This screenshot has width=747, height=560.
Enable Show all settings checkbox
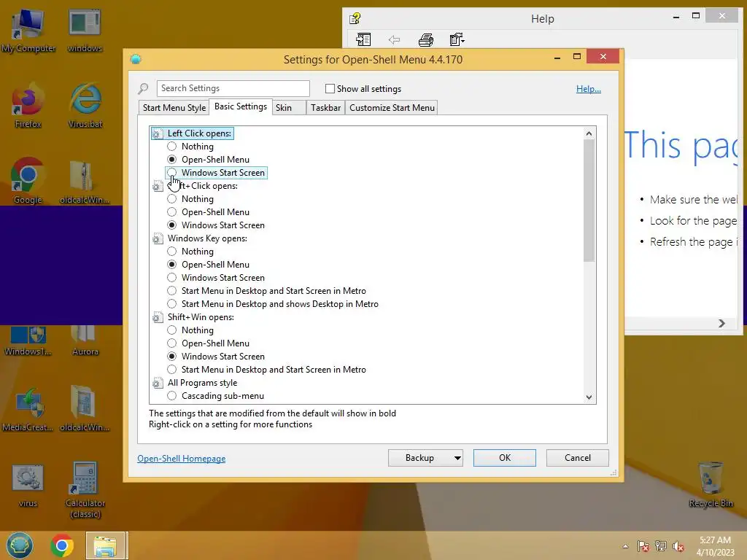click(330, 88)
